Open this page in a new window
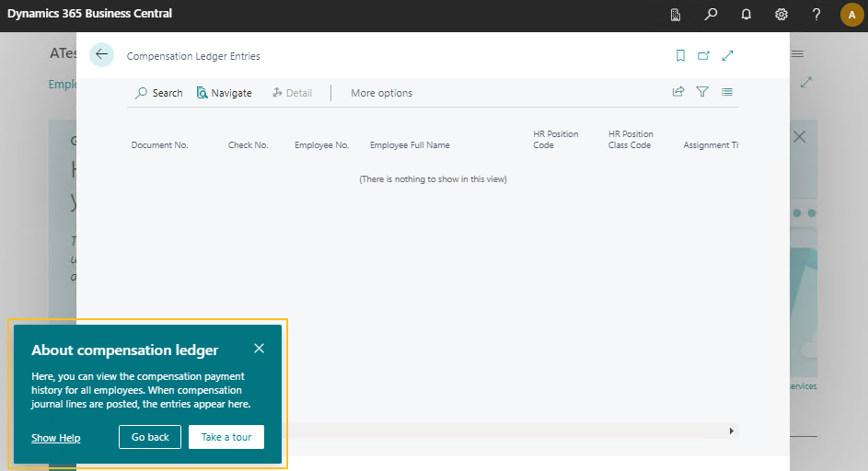The image size is (868, 471). click(x=704, y=56)
